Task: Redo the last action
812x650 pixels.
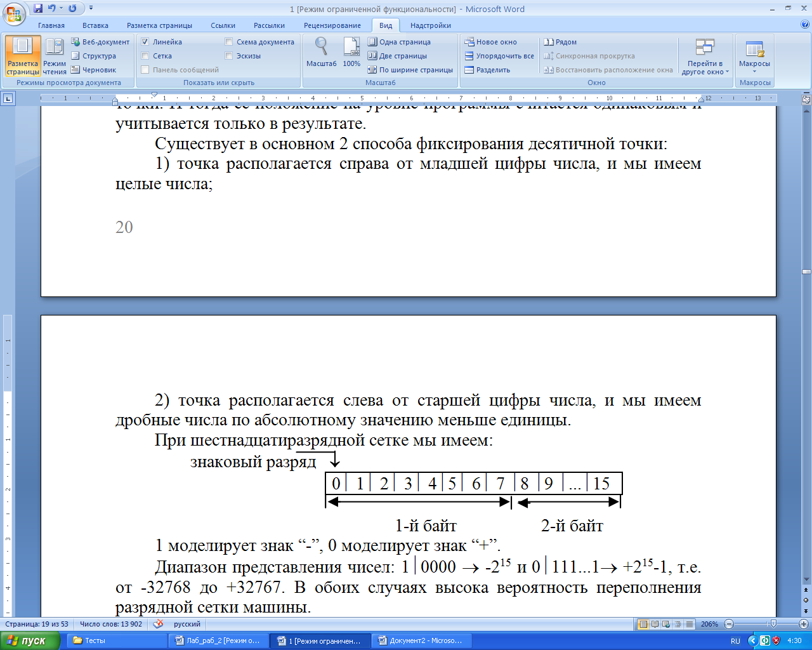Action: [x=72, y=8]
